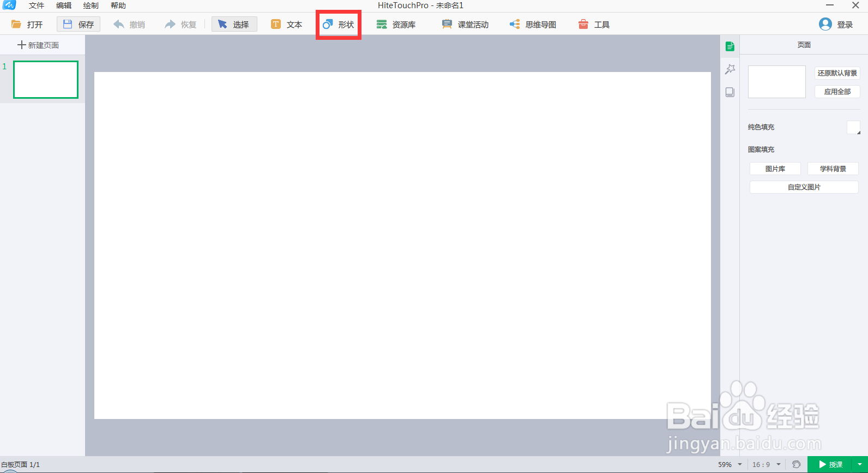Click the blank white canvas page
Viewport: 868px width, 473px height.
(402, 246)
